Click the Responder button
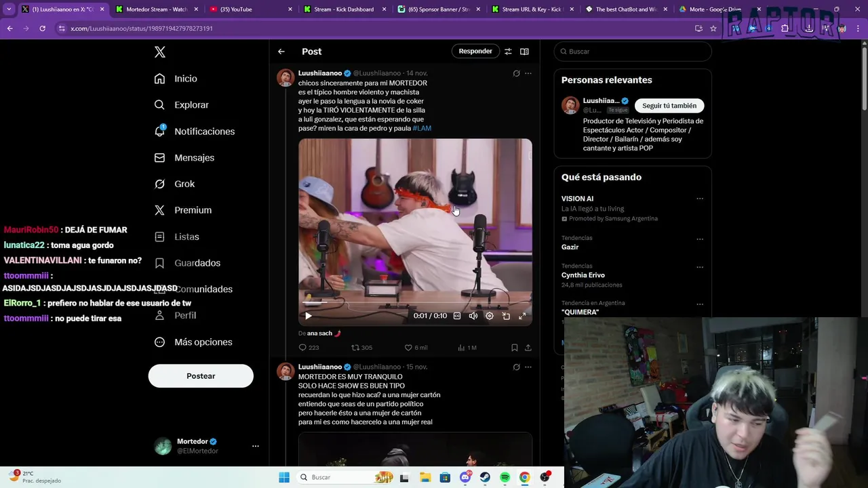Image resolution: width=868 pixels, height=488 pixels. click(475, 52)
